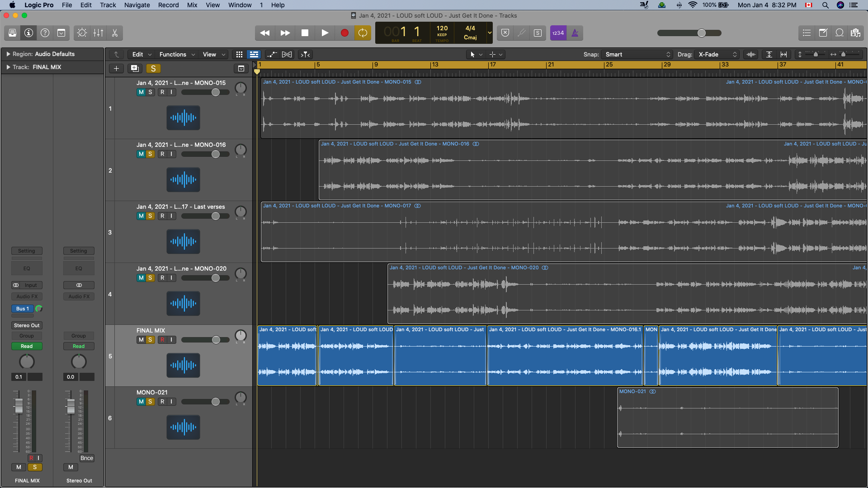Open the Help menu
The image size is (868, 488).
click(278, 5)
